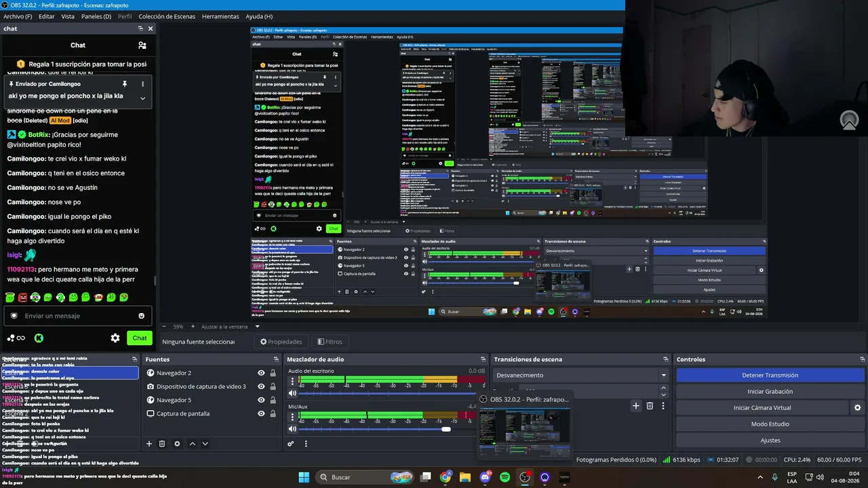Toggle lock on Navegador 2 source
868x488 pixels.
tap(273, 373)
